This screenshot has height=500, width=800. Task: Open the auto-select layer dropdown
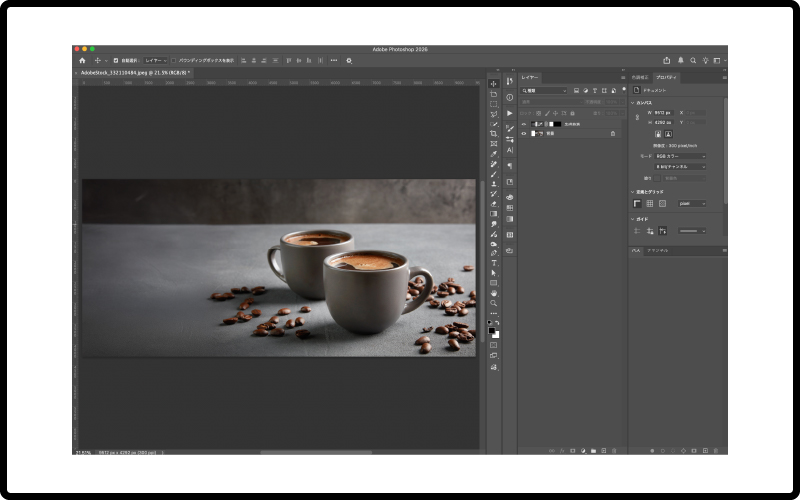tap(155, 60)
